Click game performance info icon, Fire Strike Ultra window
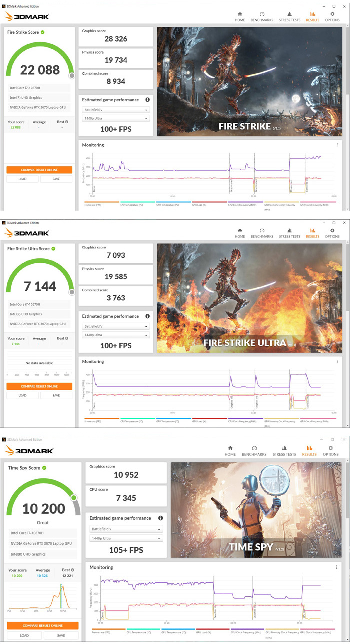The image size is (350, 644). click(147, 316)
